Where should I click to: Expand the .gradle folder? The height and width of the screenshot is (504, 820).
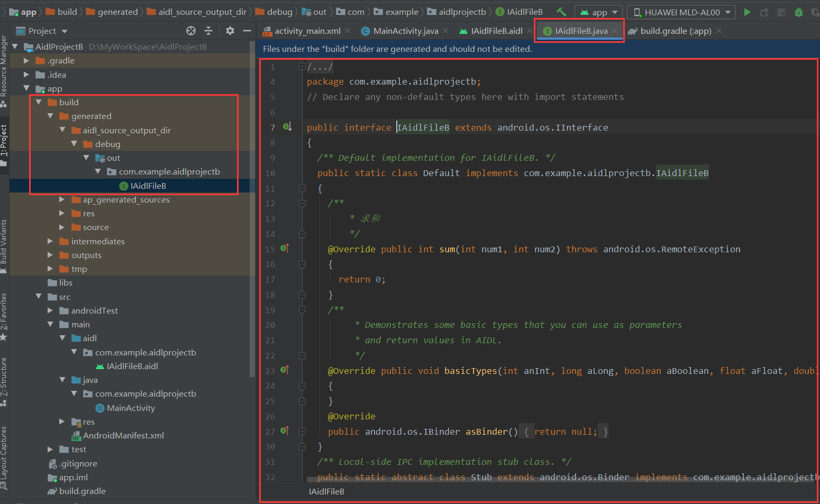(26, 60)
